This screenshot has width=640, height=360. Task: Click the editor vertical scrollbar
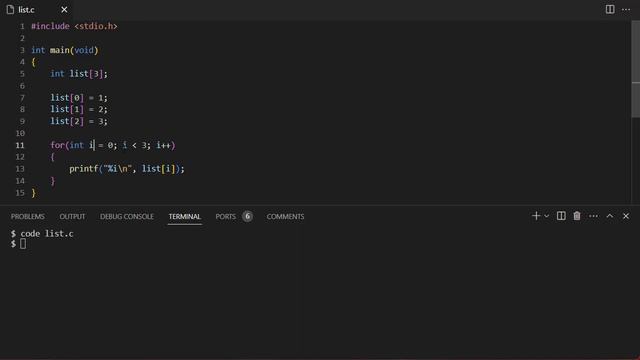coord(636,69)
